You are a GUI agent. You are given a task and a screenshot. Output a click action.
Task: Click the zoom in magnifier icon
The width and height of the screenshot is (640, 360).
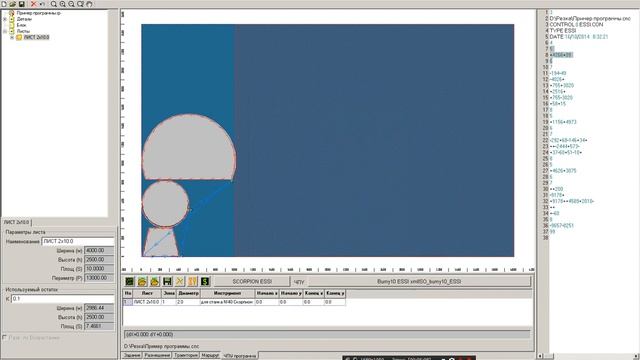pos(63,4)
